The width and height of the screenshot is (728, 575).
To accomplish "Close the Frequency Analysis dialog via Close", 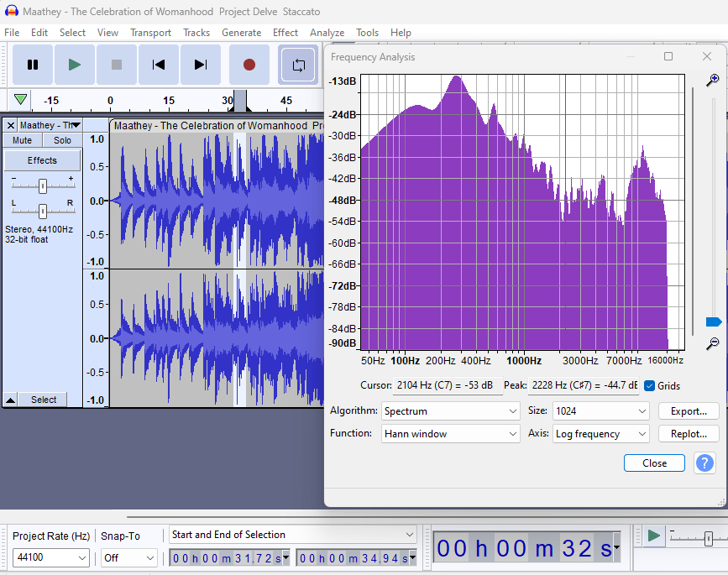I will pyautogui.click(x=654, y=463).
